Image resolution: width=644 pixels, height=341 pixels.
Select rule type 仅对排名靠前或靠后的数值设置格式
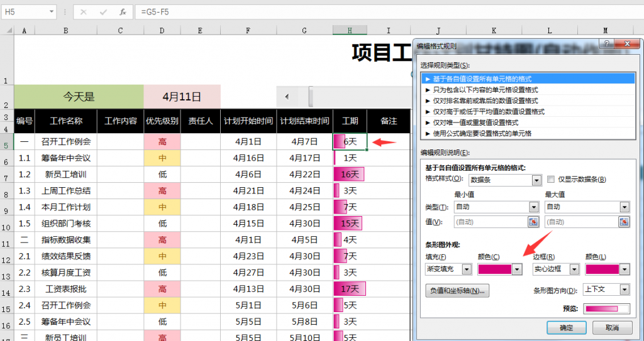point(528,100)
